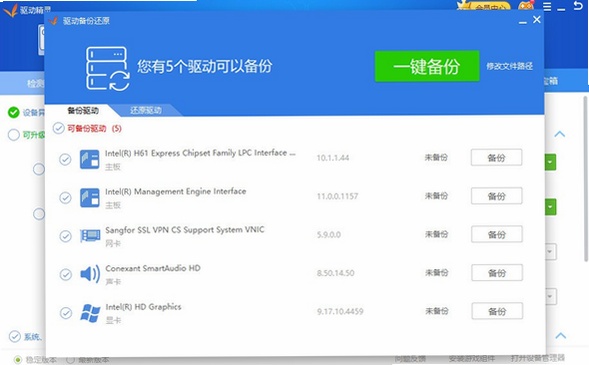
Task: Back up the Conexant SmartAudio HD driver
Action: [x=497, y=273]
